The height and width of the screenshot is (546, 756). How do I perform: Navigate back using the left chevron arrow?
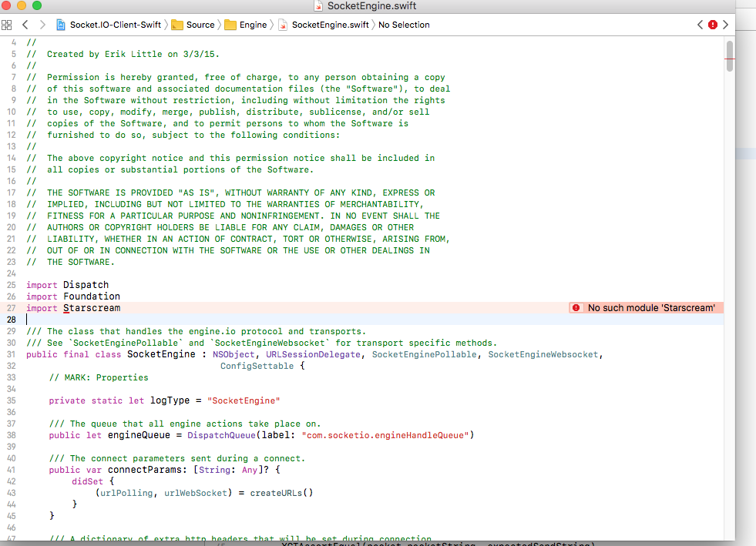click(25, 25)
